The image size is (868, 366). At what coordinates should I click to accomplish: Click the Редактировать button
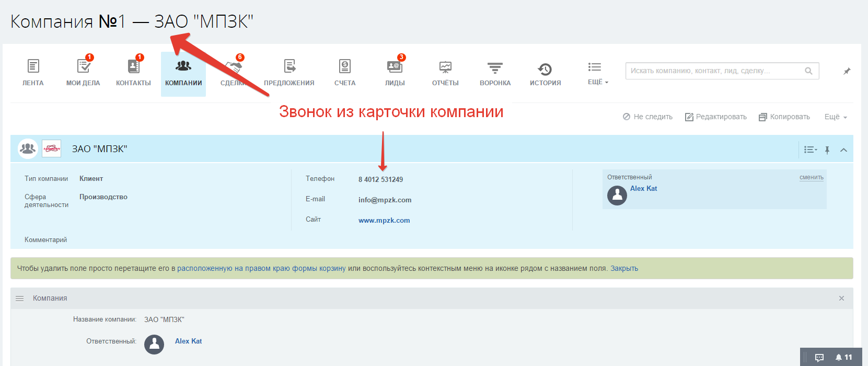click(x=716, y=117)
